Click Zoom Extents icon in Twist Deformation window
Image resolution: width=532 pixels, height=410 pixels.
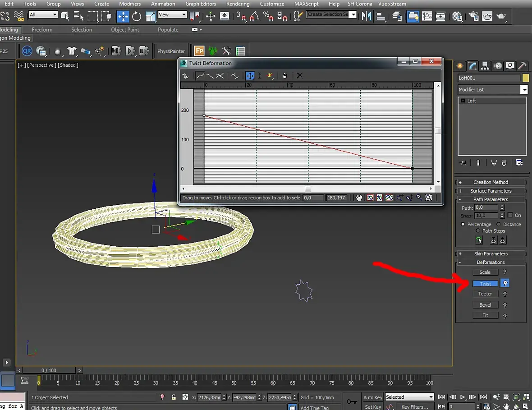coord(370,198)
